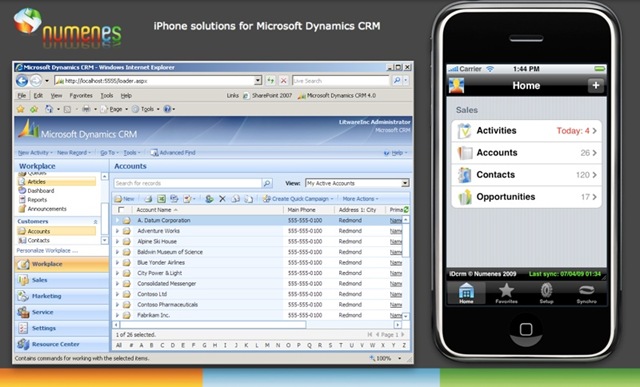Open the Sales navigation section
The width and height of the screenshot is (640, 387).
click(62, 280)
